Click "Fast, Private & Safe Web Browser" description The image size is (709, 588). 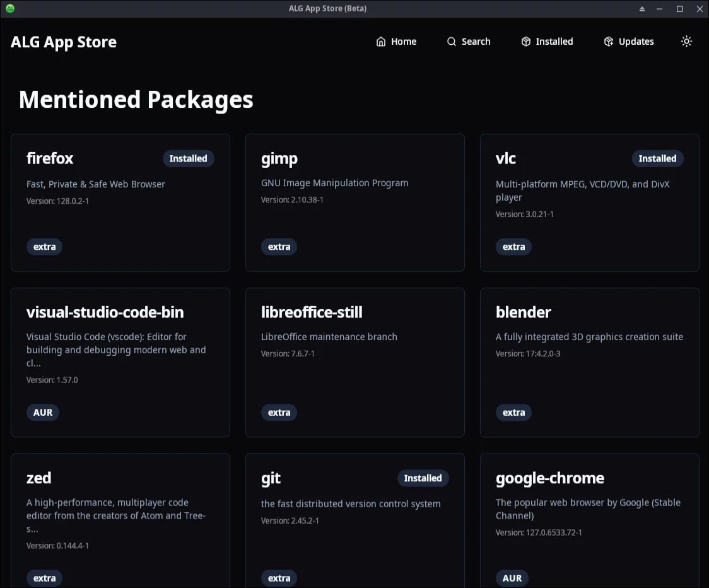pos(95,184)
